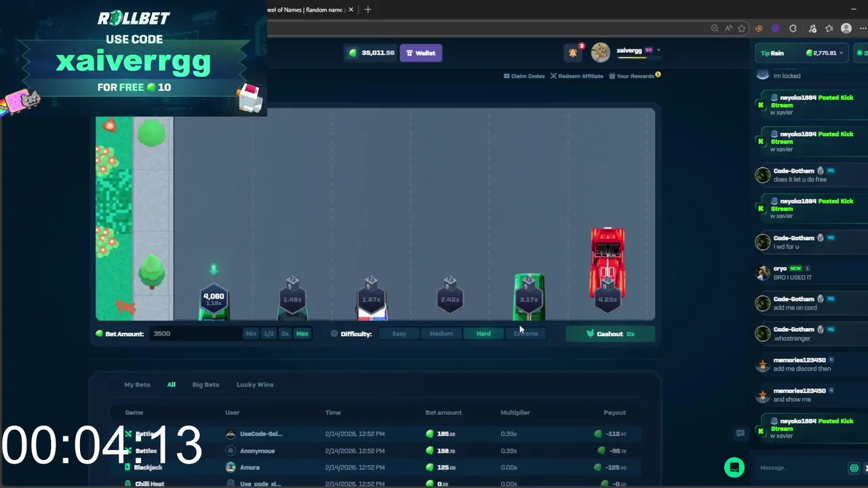
Task: Open a new browser tab
Action: [x=368, y=9]
